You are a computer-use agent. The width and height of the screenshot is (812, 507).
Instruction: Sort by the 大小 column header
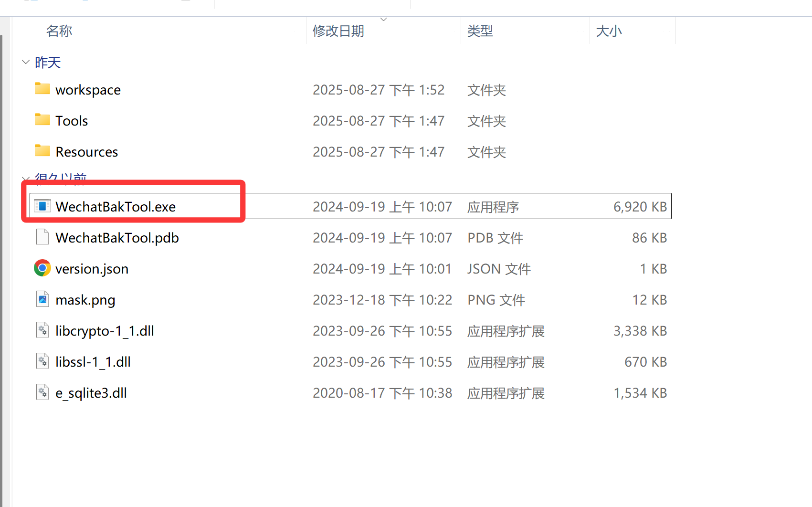point(609,31)
